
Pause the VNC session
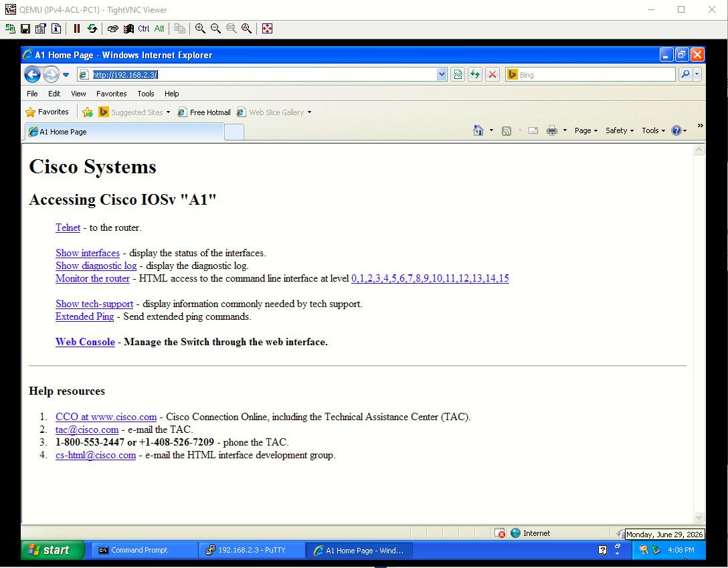[76, 29]
